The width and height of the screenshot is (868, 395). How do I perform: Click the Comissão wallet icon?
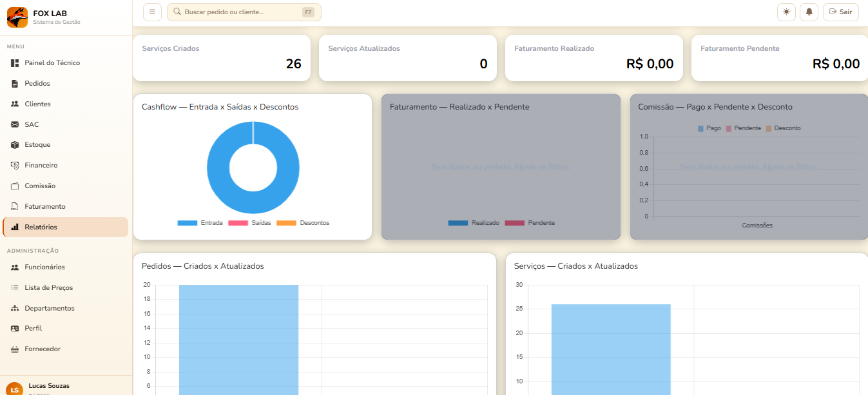[15, 186]
